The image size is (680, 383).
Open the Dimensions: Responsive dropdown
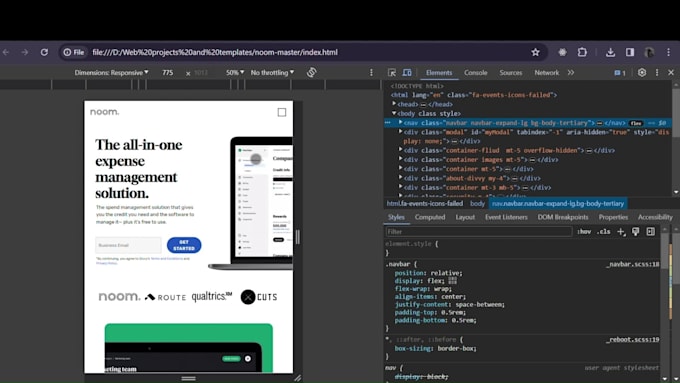point(111,72)
